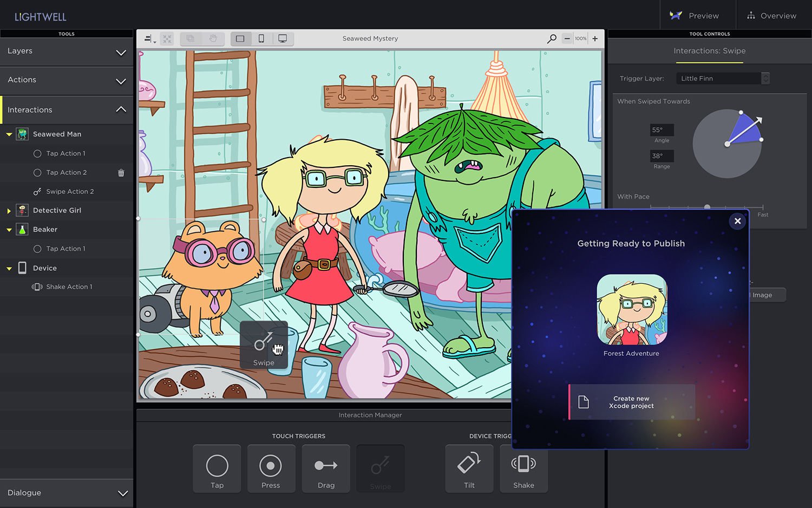This screenshot has height=508, width=812.
Task: Select Shake Action 1 row
Action: pos(67,286)
